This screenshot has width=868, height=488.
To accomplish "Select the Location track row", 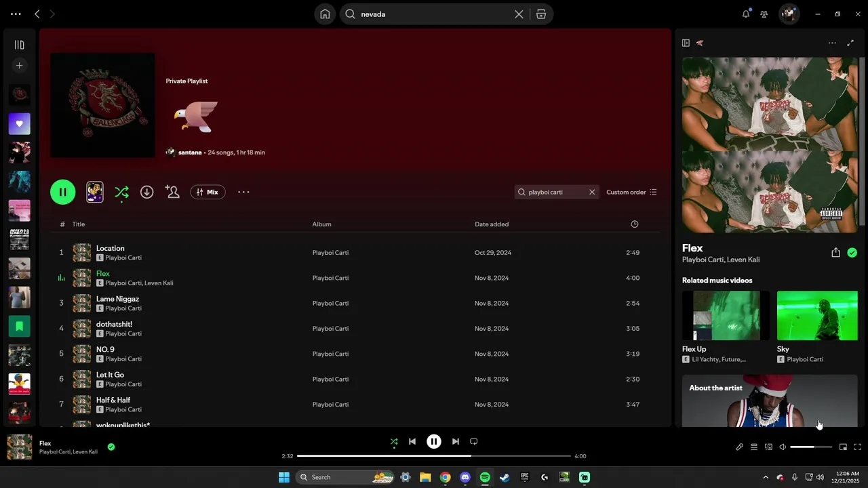I will click(355, 252).
